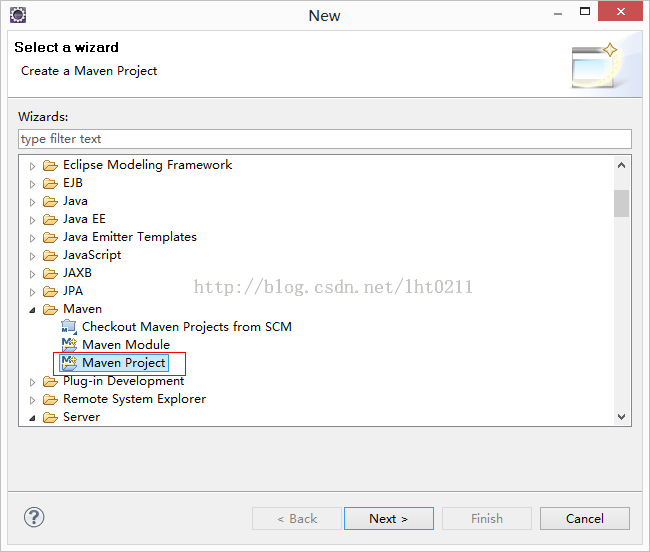Viewport: 650px width, 552px height.
Task: Click the type filter text field
Action: pyautogui.click(x=325, y=139)
